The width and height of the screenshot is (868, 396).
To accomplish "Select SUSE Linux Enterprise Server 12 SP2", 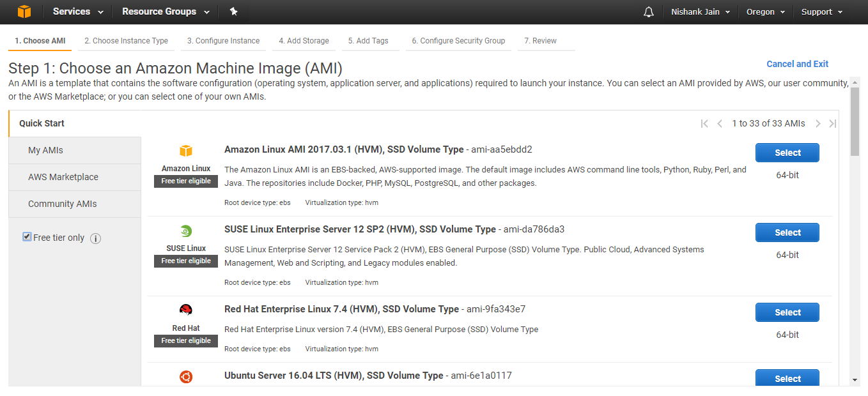I will [787, 232].
